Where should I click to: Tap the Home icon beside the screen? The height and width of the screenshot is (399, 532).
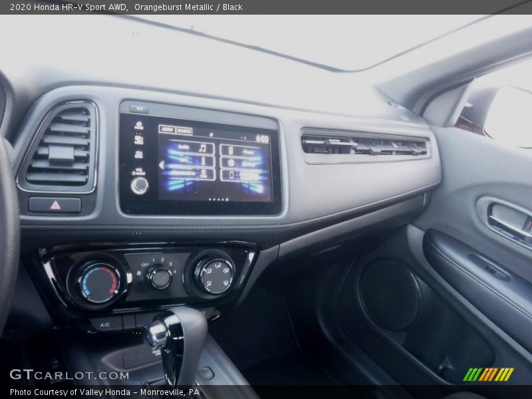pyautogui.click(x=138, y=125)
